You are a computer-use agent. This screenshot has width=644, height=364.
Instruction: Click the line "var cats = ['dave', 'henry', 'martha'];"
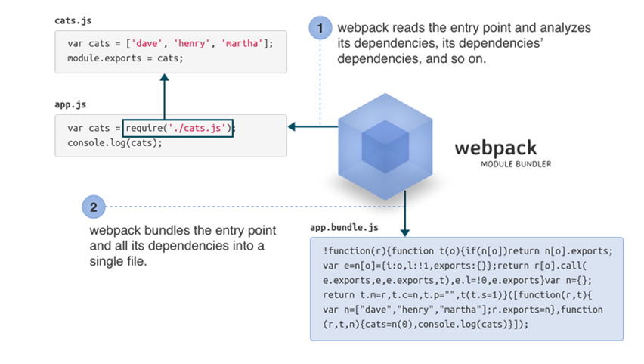pos(170,43)
